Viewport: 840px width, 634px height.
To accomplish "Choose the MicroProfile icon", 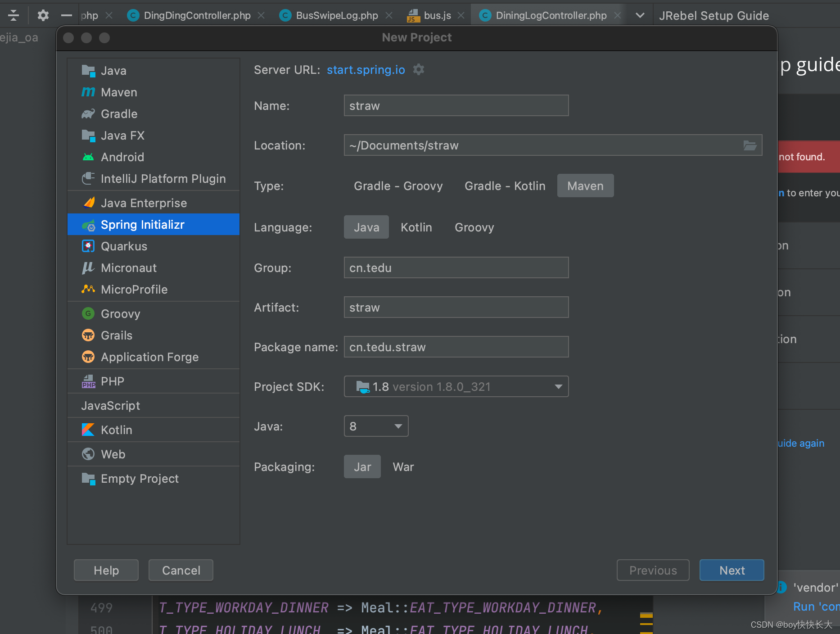I will coord(88,289).
